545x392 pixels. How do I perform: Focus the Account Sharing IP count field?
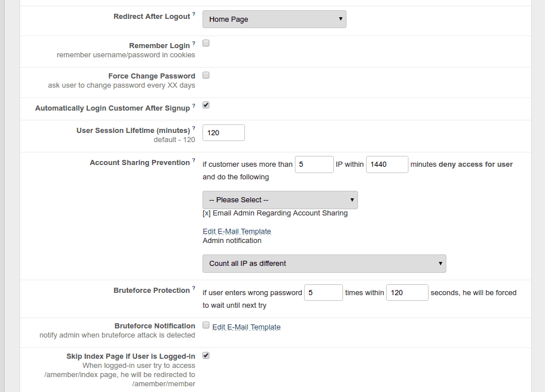point(314,164)
